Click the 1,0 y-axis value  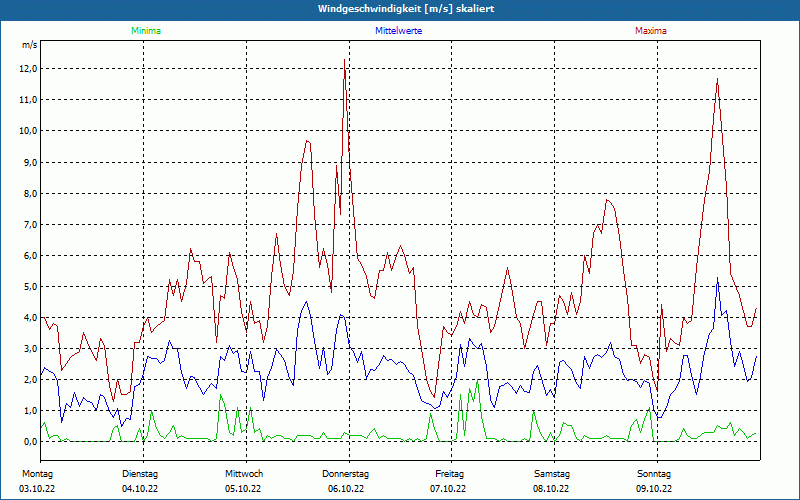(31, 411)
